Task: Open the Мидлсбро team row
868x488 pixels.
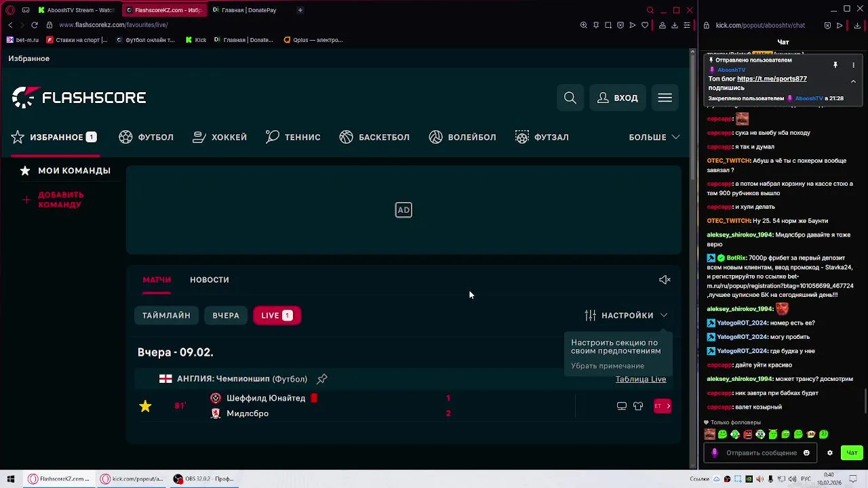Action: tap(248, 413)
